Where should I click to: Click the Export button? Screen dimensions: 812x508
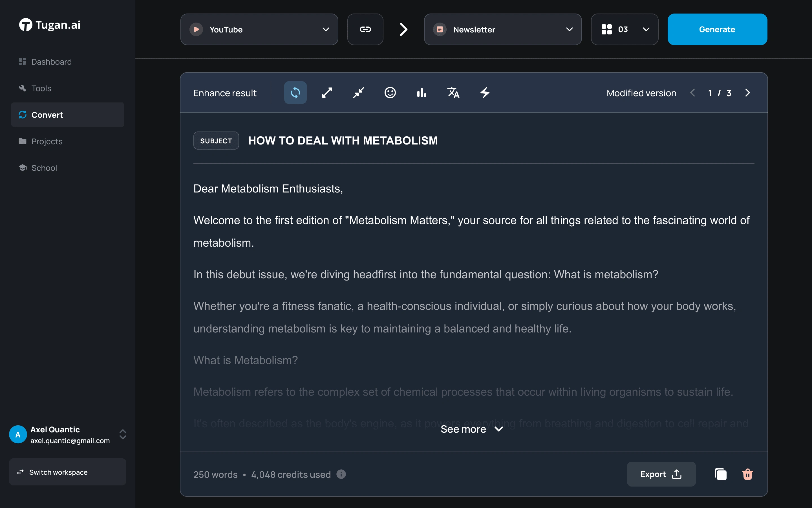(661, 474)
